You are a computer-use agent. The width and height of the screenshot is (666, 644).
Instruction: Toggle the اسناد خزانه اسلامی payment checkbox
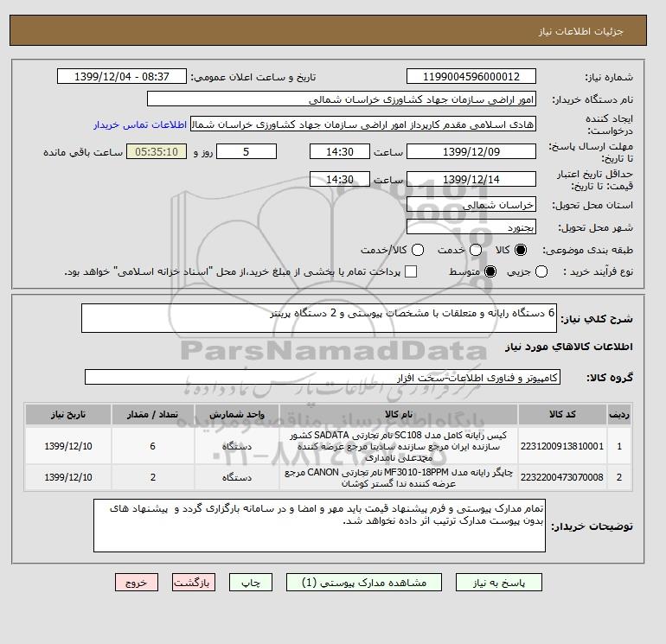[411, 271]
